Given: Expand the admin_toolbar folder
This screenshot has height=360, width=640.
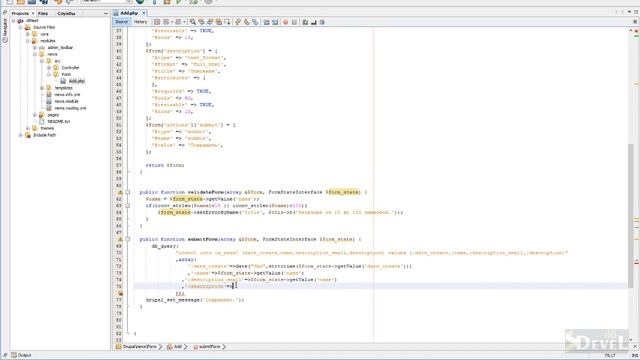Looking at the screenshot, I should tap(35, 48).
